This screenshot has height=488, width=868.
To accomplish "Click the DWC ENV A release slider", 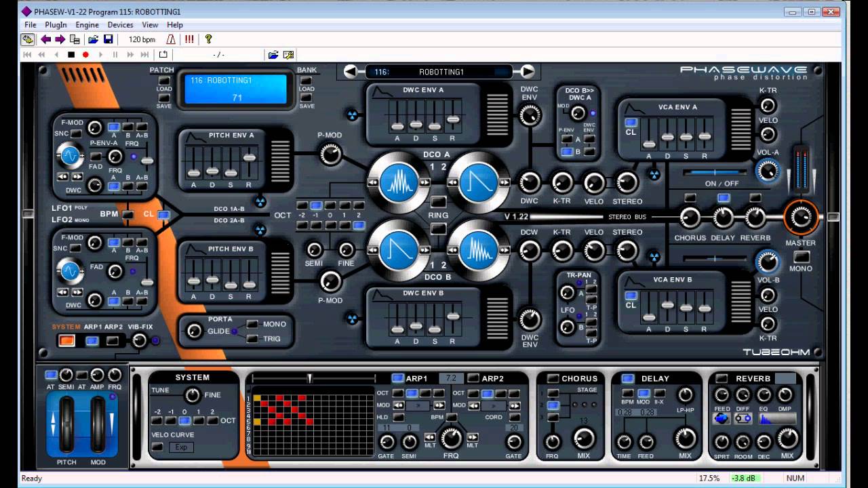I will 454,119.
